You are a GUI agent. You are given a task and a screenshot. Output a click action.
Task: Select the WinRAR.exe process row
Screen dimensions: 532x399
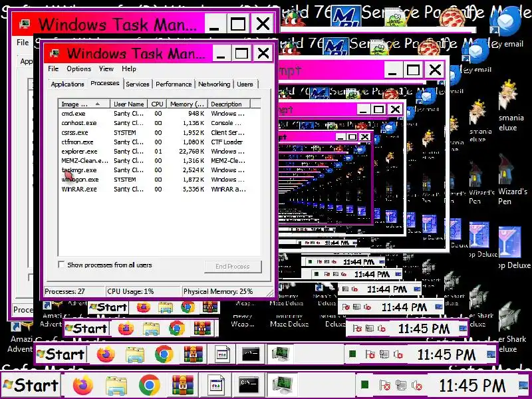point(154,189)
